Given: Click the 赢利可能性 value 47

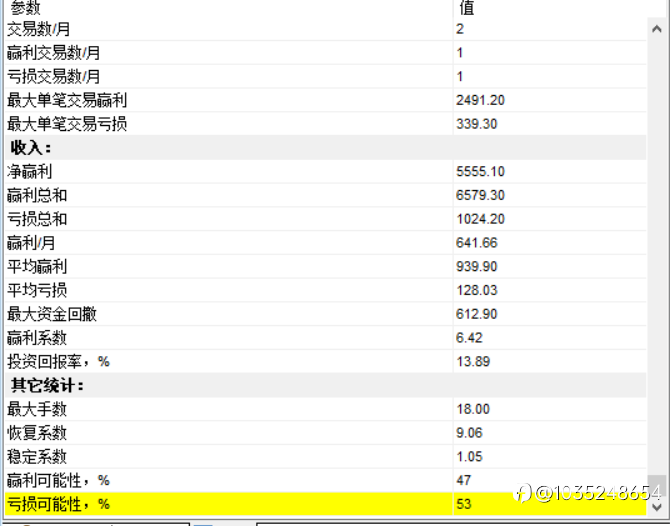Looking at the screenshot, I should (464, 480).
